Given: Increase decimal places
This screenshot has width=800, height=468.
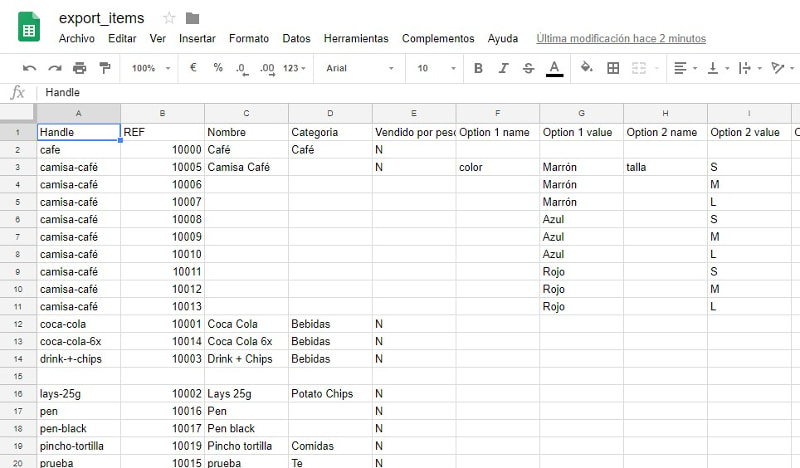Looking at the screenshot, I should [x=267, y=68].
